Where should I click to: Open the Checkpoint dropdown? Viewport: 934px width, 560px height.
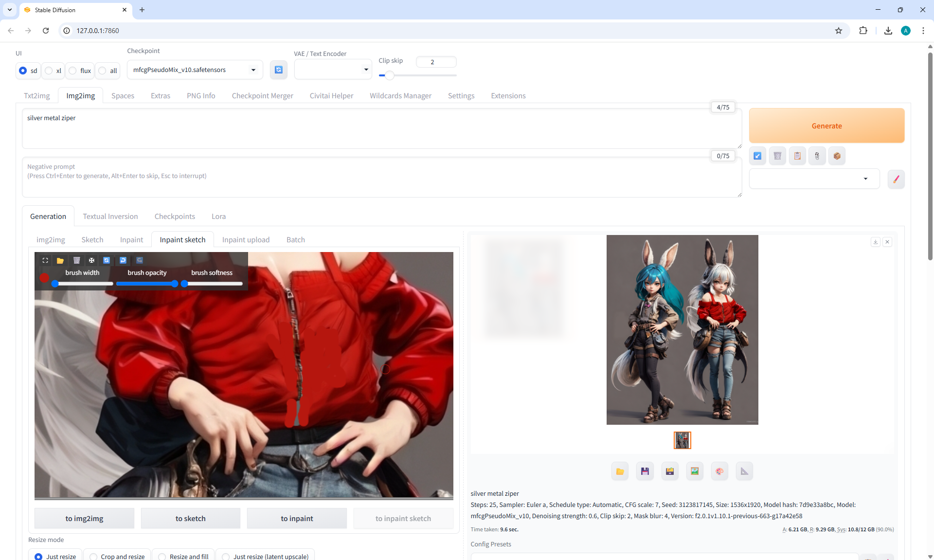point(195,70)
